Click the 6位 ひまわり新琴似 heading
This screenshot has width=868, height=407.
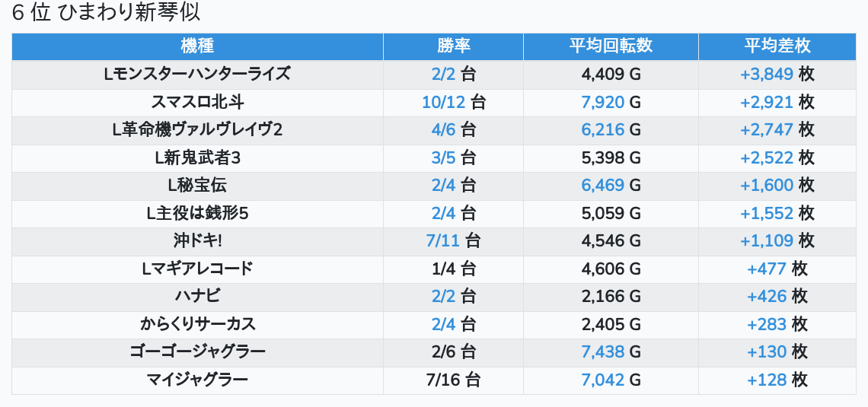[107, 14]
